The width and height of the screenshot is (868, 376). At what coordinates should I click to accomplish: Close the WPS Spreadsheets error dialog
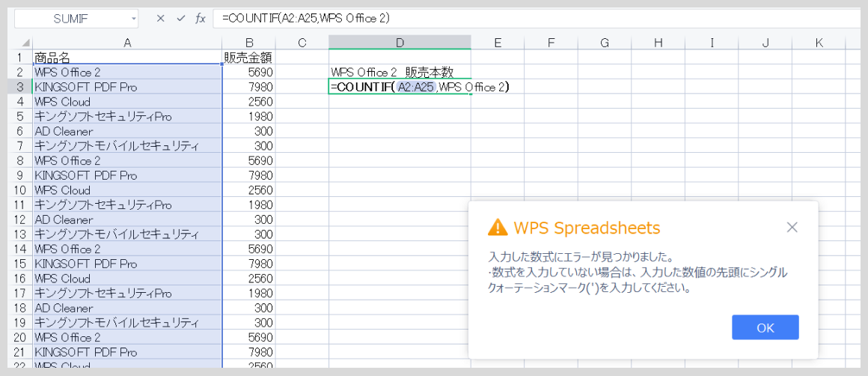792,227
